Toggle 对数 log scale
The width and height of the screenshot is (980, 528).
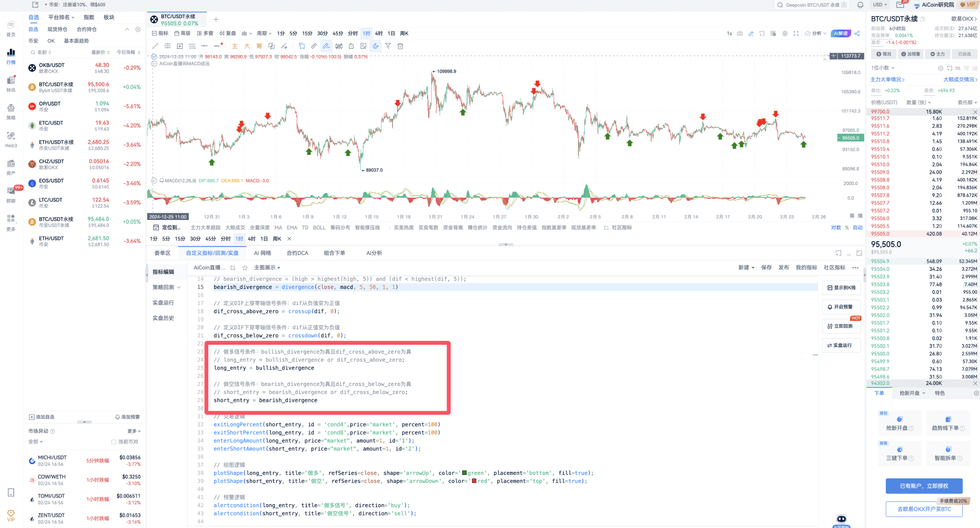(x=836, y=227)
